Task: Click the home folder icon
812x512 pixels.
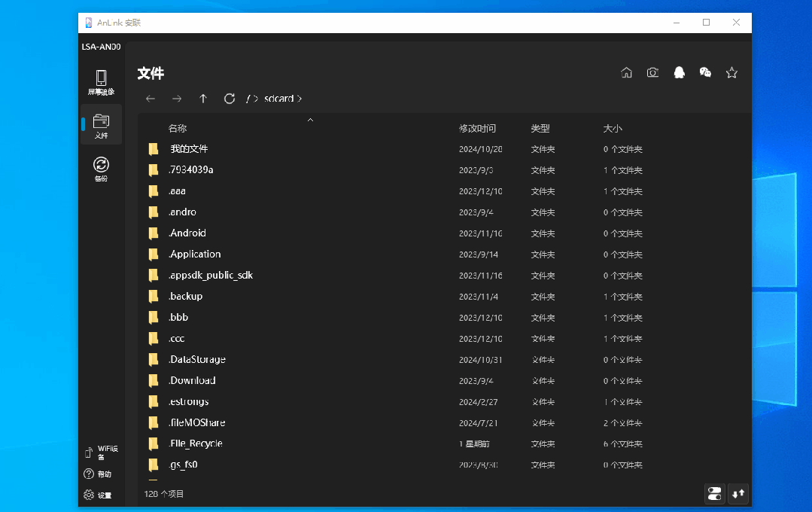Action: (626, 73)
